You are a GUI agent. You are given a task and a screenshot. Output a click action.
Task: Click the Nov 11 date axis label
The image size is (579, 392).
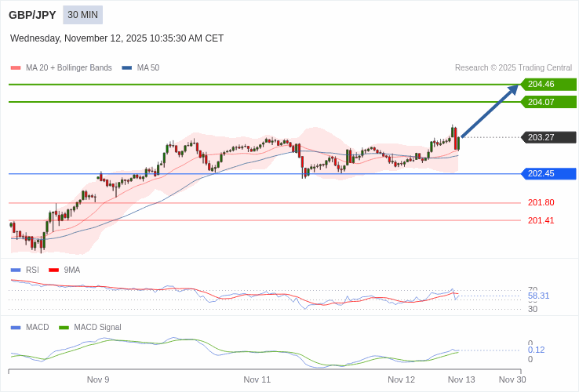[x=257, y=379]
